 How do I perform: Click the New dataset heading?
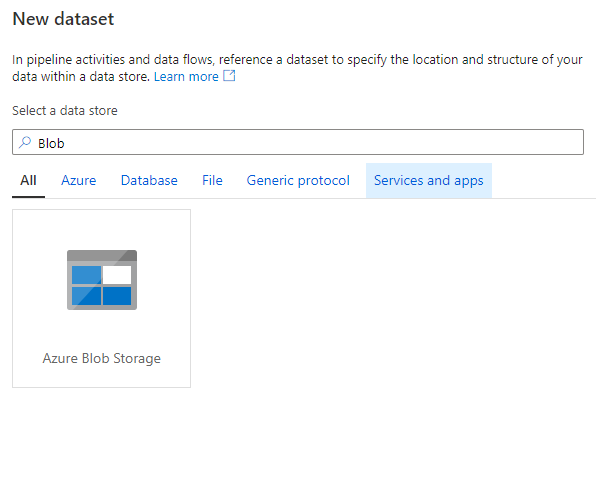(x=63, y=19)
